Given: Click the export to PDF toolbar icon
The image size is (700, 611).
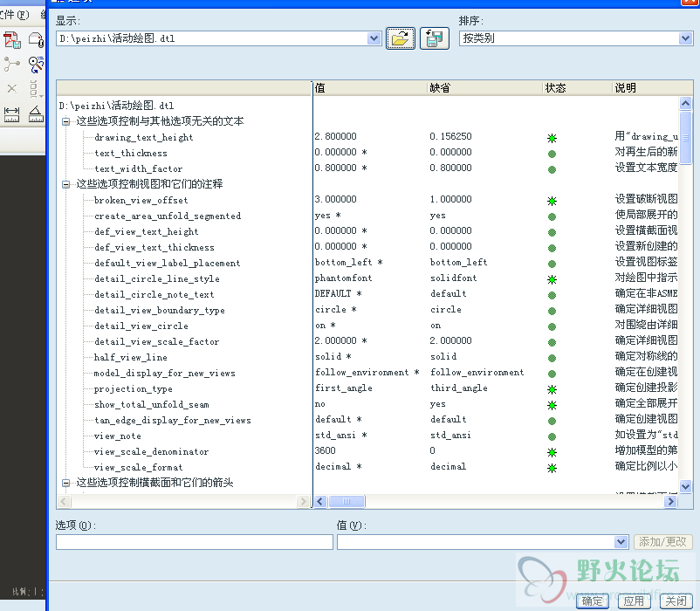Looking at the screenshot, I should point(12,40).
